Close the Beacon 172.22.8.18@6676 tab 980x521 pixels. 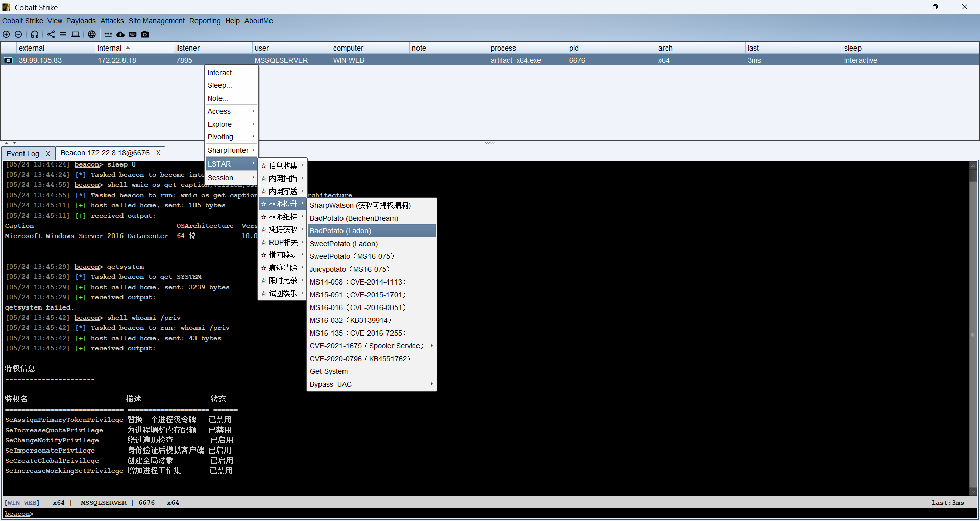[158, 153]
